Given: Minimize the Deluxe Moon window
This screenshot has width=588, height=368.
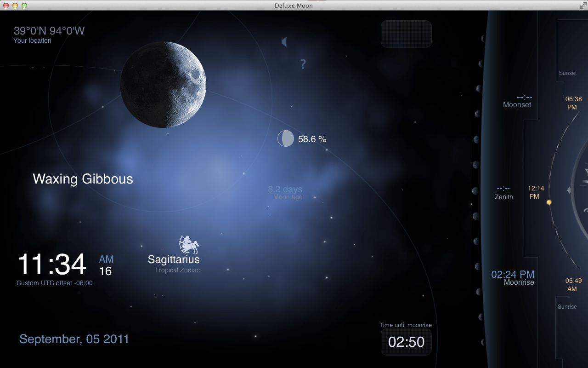Looking at the screenshot, I should [15, 6].
